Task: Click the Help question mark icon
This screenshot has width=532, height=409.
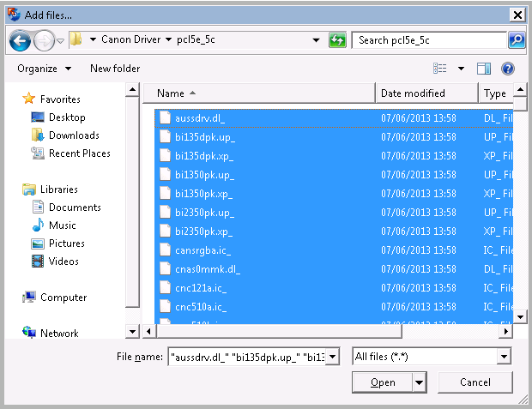Action: [507, 69]
